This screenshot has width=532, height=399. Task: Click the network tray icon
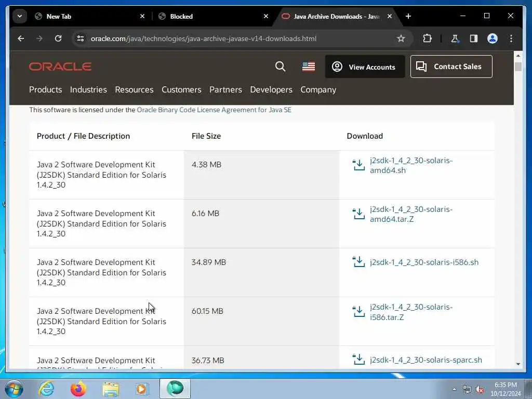[x=467, y=390]
